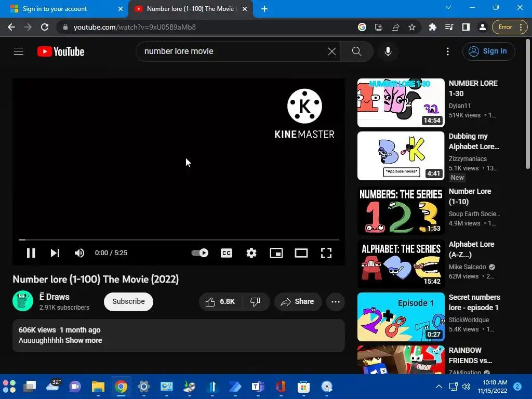Open the Ë Draws channel name link
The height and width of the screenshot is (399, 532).
(x=54, y=297)
